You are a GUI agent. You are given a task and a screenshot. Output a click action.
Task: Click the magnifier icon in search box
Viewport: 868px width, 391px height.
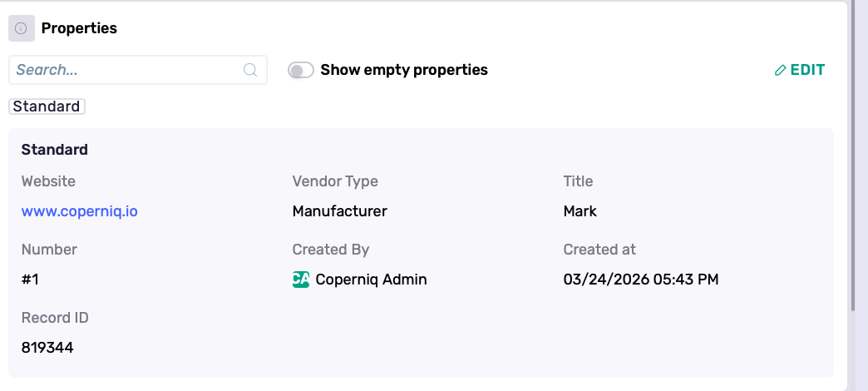pos(250,70)
